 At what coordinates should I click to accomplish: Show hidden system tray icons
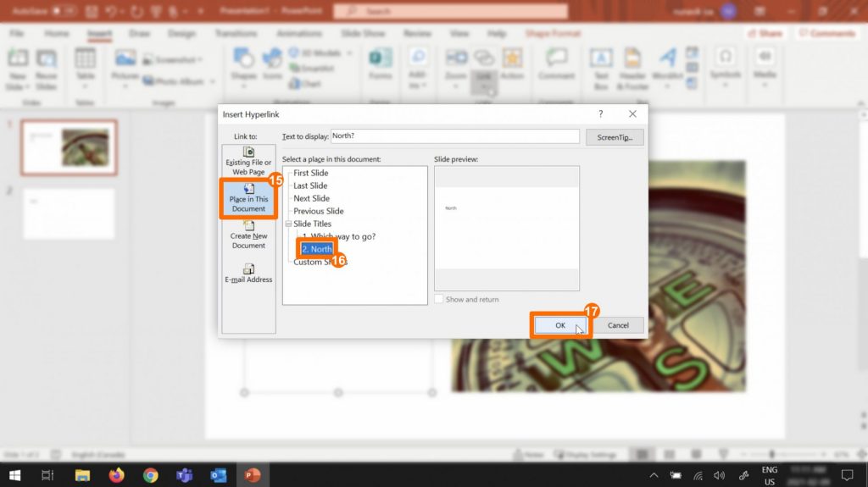coord(653,475)
